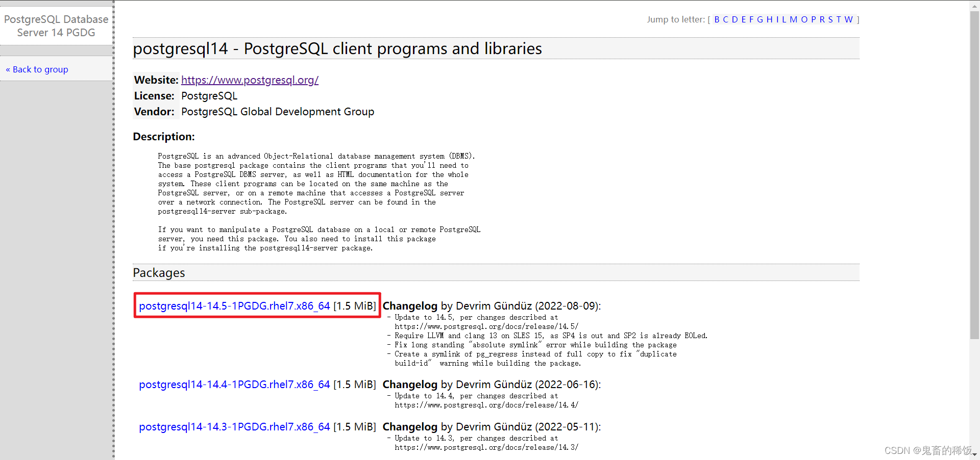Click the Changelog dated 2022-05-11
980x460 pixels.
coord(492,427)
